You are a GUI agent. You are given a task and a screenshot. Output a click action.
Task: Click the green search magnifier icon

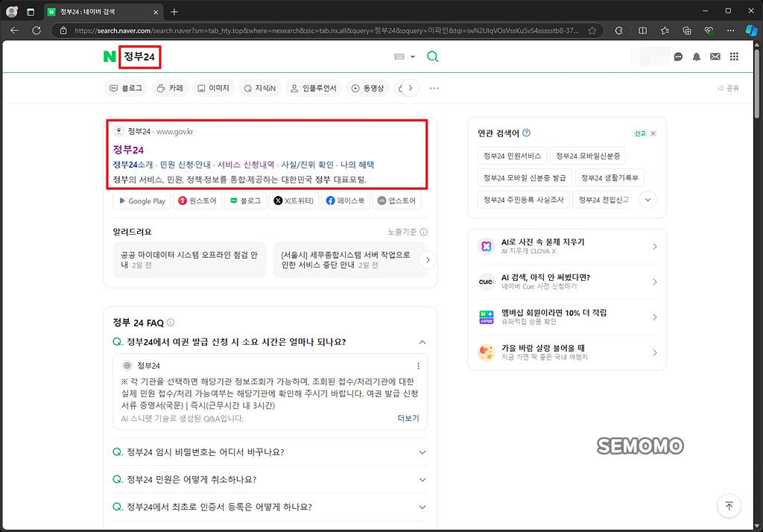click(x=432, y=57)
